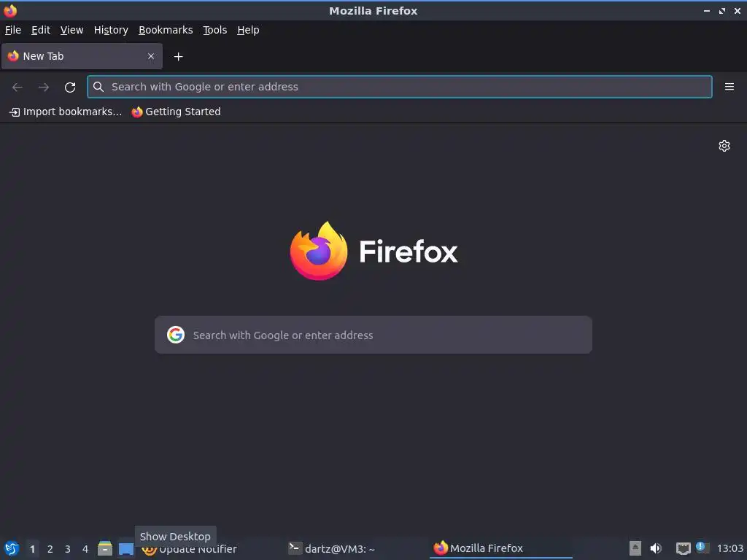747x560 pixels.
Task: Click the Show Desktop taskbar icon
Action: [126, 548]
